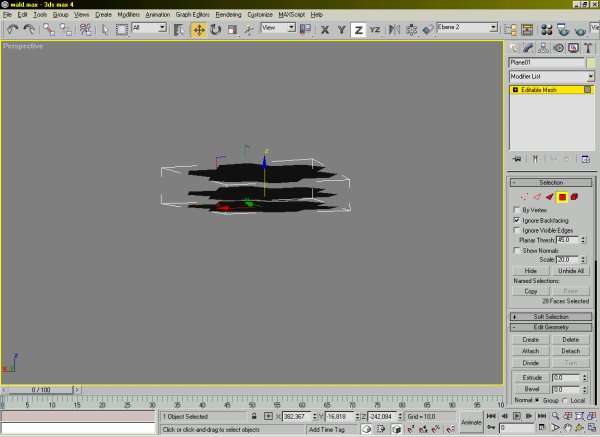The width and height of the screenshot is (600, 437).
Task: Click the Detach button
Action: tap(571, 351)
